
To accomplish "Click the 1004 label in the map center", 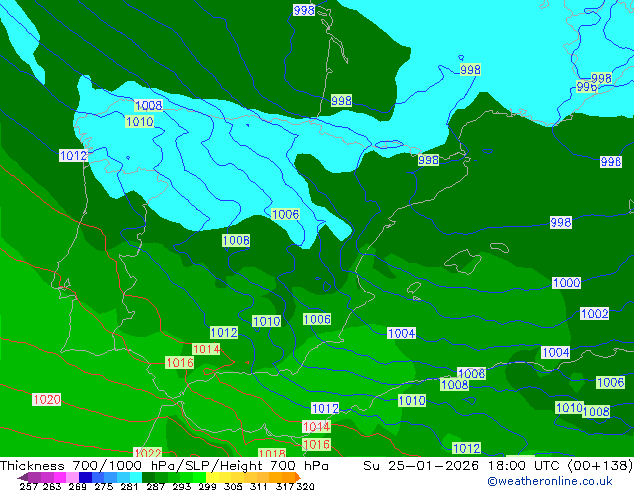I will click(x=401, y=333).
